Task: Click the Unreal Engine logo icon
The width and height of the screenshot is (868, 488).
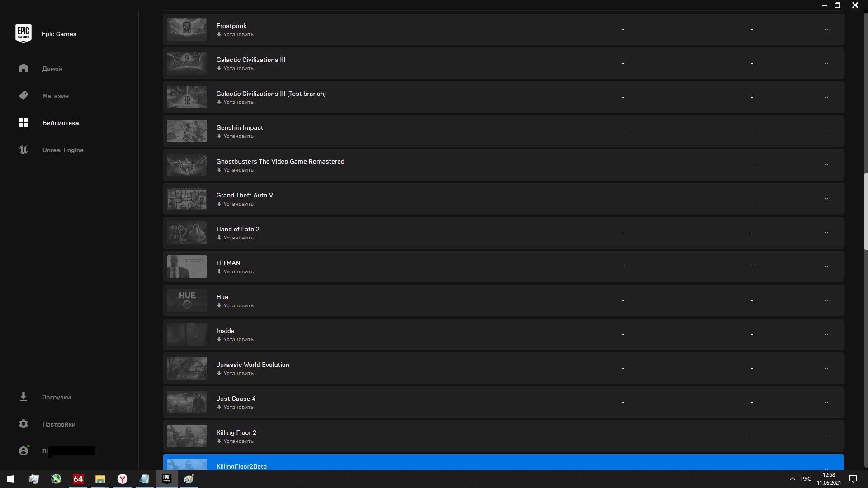Action: tap(24, 150)
